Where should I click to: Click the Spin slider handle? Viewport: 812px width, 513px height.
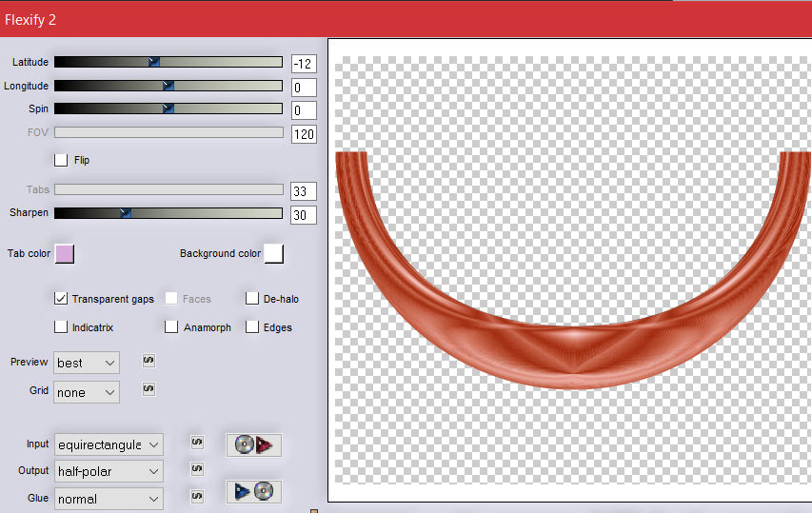pyautogui.click(x=168, y=109)
